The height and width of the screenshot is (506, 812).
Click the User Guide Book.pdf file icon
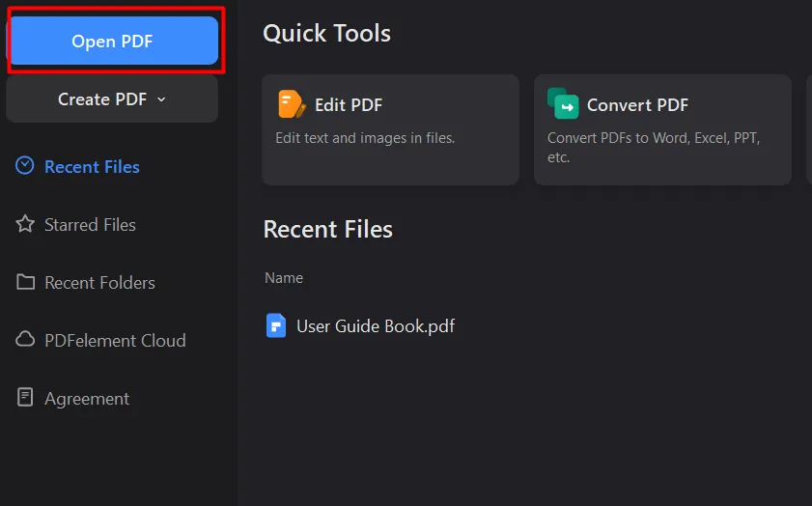pyautogui.click(x=276, y=325)
